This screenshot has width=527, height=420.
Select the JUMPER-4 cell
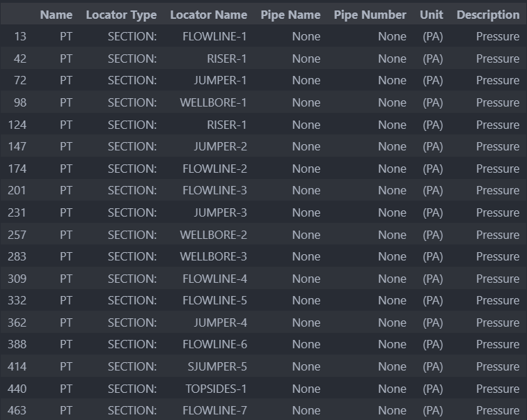click(221, 322)
